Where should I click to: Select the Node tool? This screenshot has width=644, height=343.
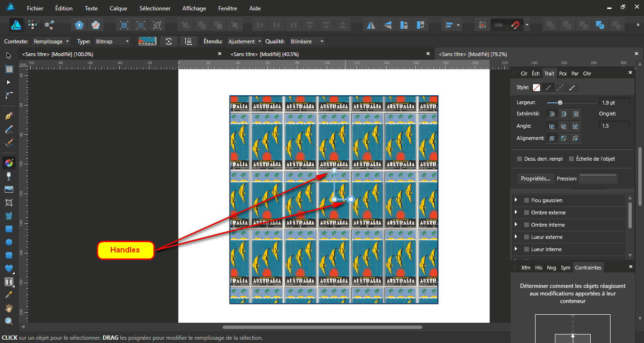coord(8,82)
